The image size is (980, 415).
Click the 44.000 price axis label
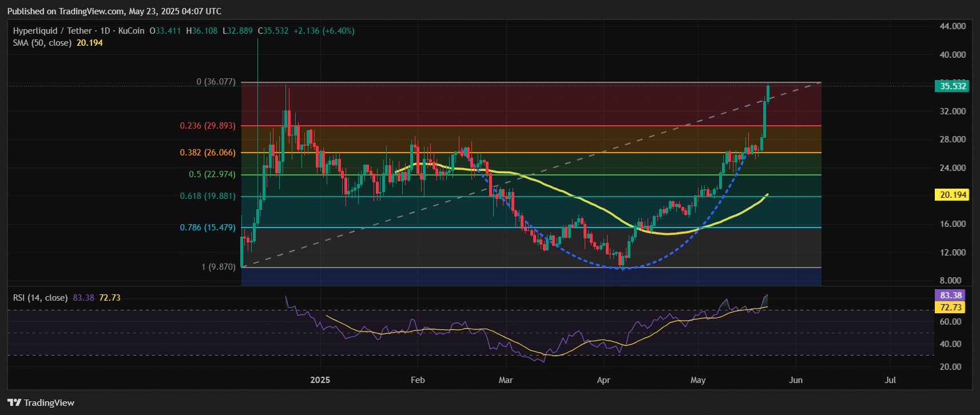[953, 26]
